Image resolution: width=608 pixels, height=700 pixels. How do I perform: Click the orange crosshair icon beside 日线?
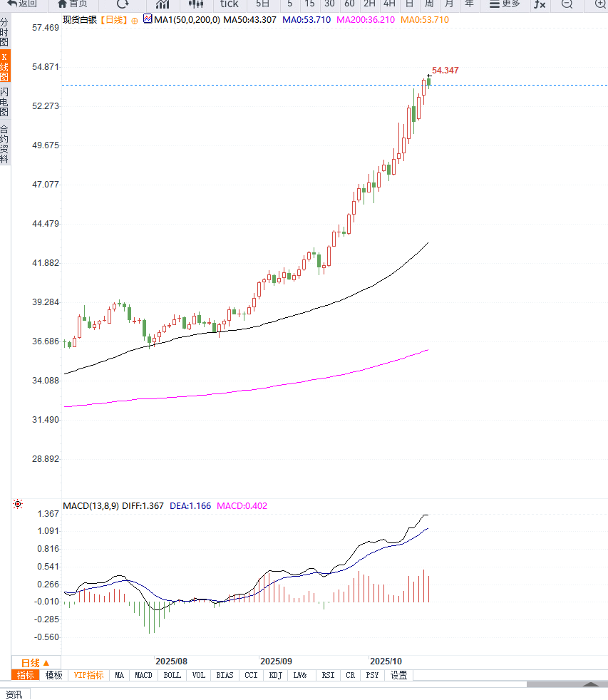pos(134,20)
